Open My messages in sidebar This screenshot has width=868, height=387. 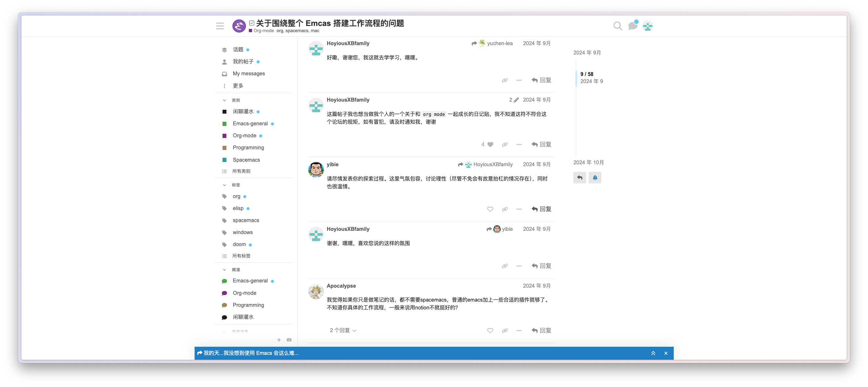coord(248,73)
